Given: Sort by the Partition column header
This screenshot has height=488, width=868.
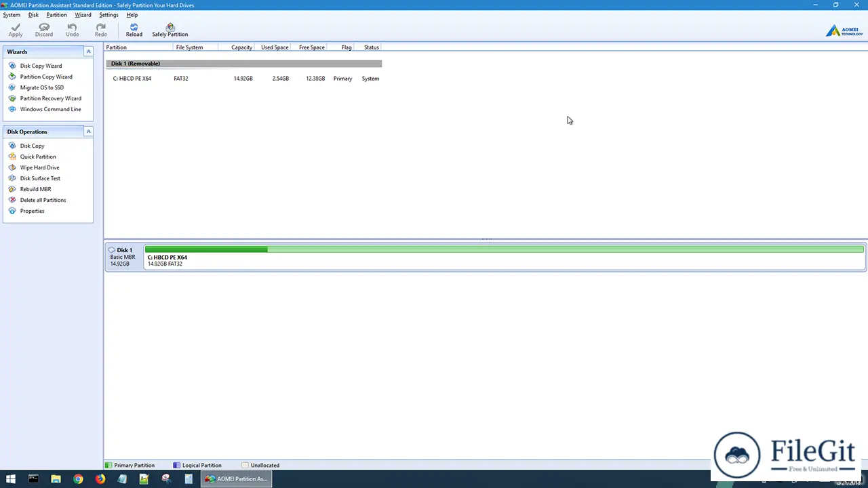Looking at the screenshot, I should (x=138, y=47).
